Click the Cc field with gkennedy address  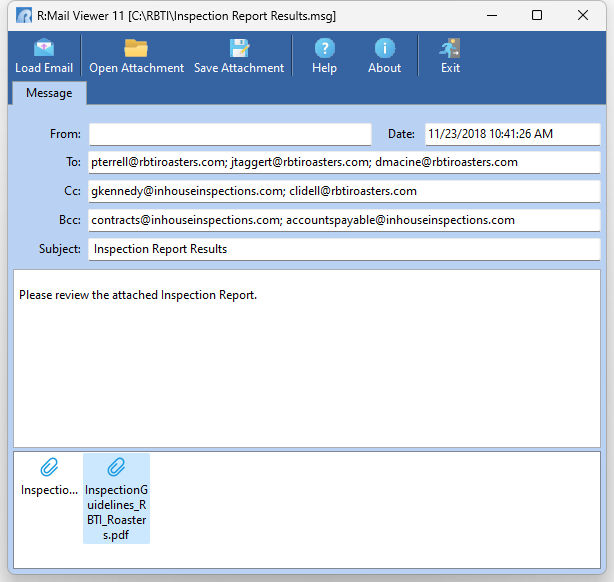tap(344, 191)
